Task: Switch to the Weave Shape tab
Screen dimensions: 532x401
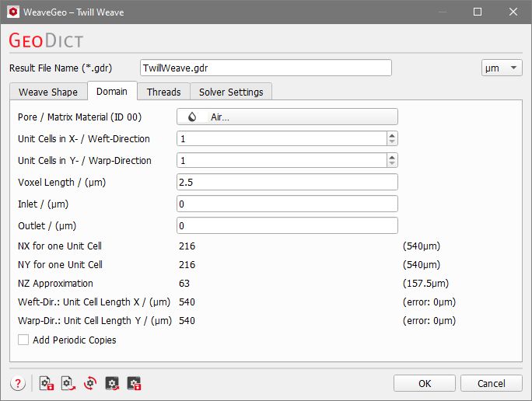Action: click(48, 92)
